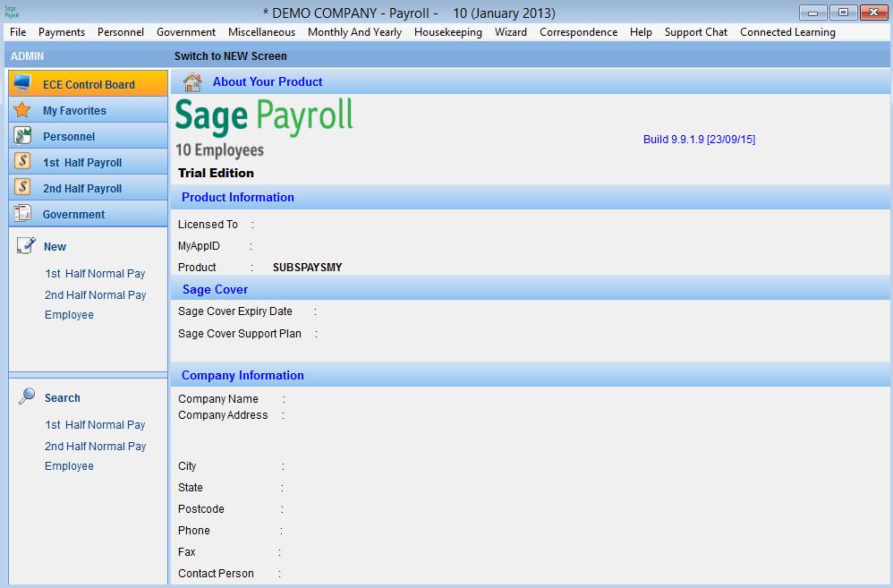Maximize the payroll window
The height and width of the screenshot is (588, 893).
(844, 13)
